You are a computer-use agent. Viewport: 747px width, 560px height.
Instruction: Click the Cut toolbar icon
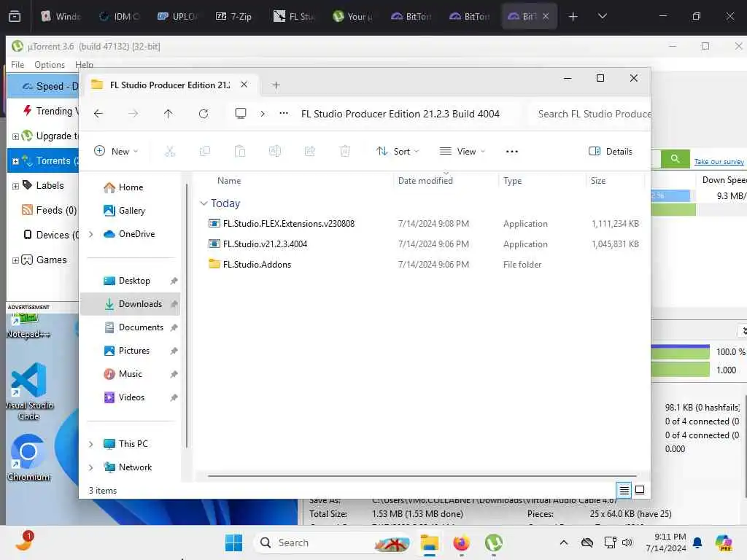[169, 152]
